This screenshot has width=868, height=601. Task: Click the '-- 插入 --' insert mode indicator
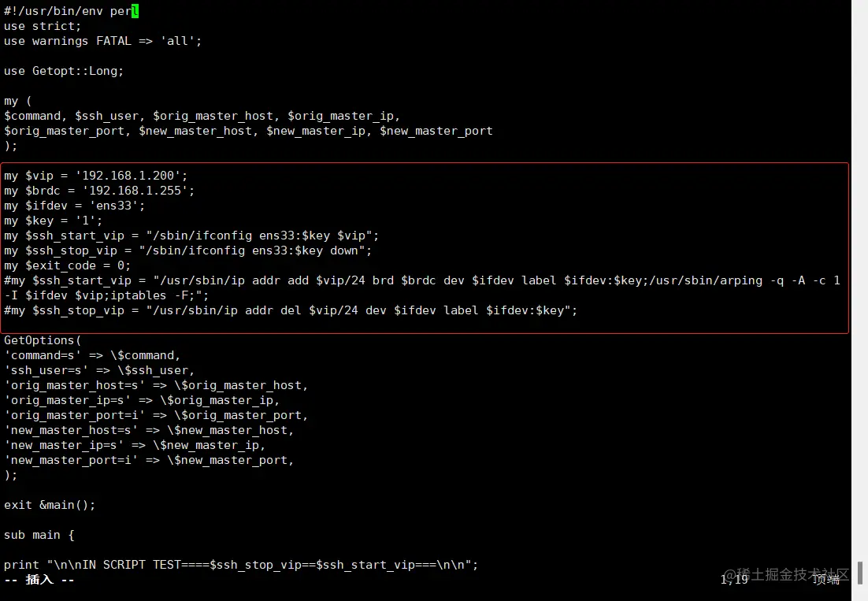coord(39,580)
